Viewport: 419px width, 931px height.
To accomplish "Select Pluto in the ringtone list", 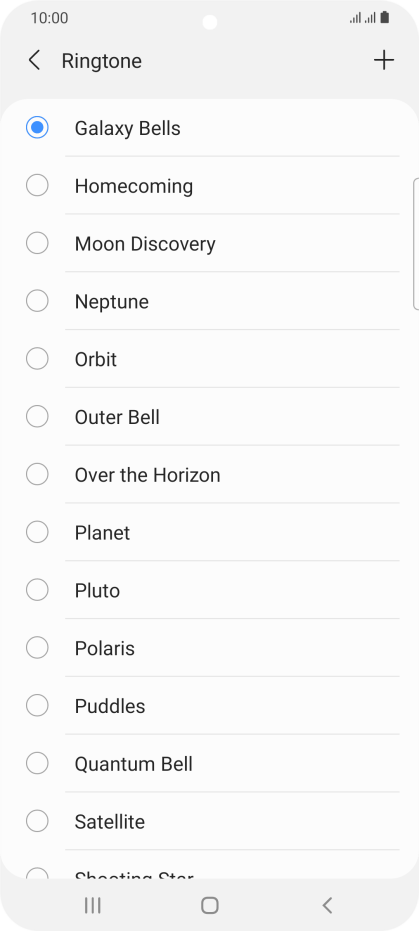I will pyautogui.click(x=210, y=590).
